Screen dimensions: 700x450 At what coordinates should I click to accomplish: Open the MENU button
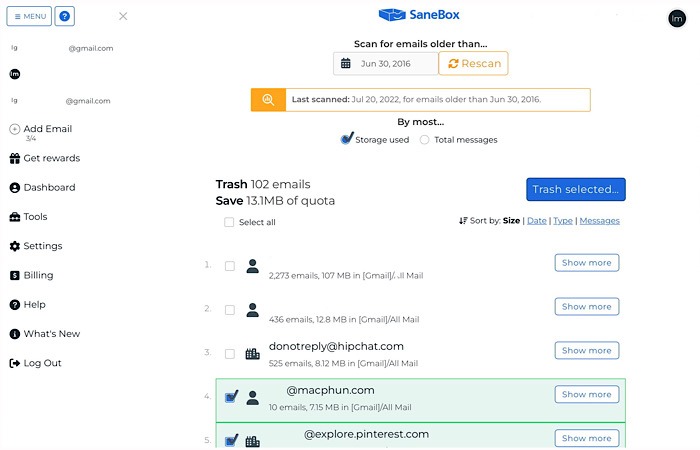29,17
